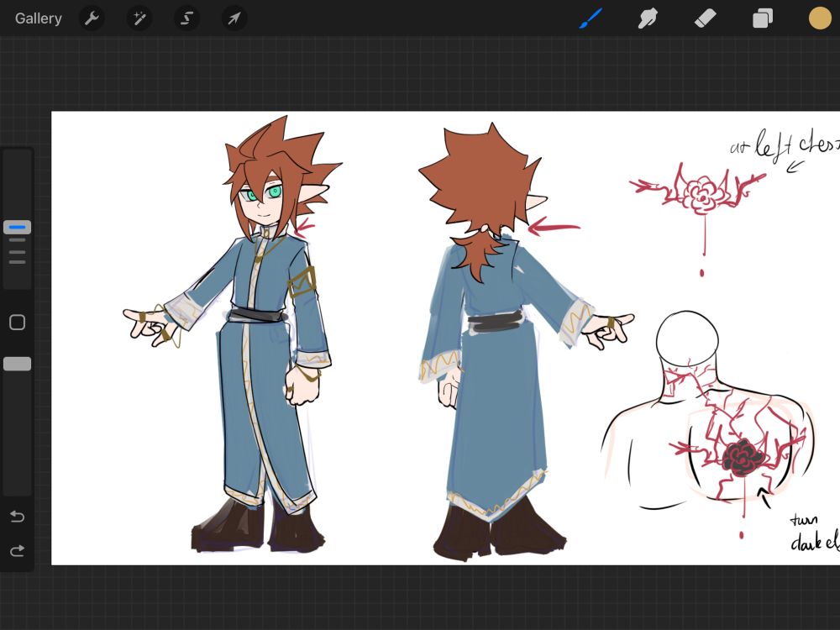The height and width of the screenshot is (630, 840).
Task: Activate the Transform arrow tool
Action: [x=234, y=18]
